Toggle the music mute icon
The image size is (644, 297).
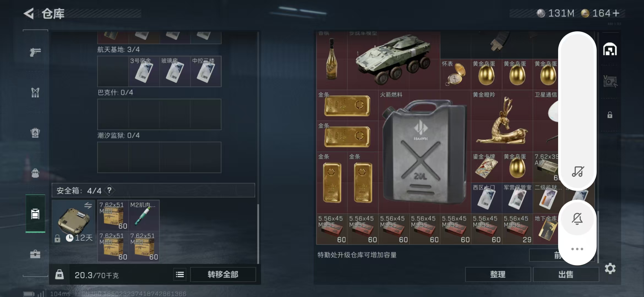578,171
